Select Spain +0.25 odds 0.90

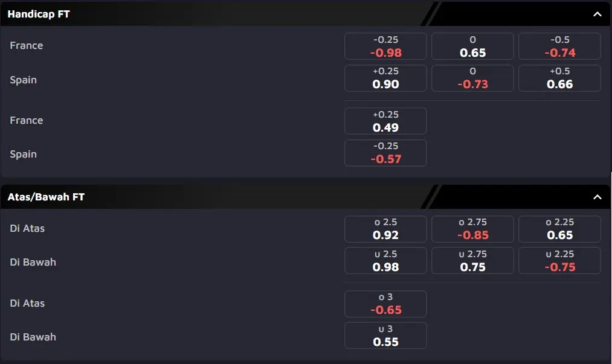coord(385,78)
